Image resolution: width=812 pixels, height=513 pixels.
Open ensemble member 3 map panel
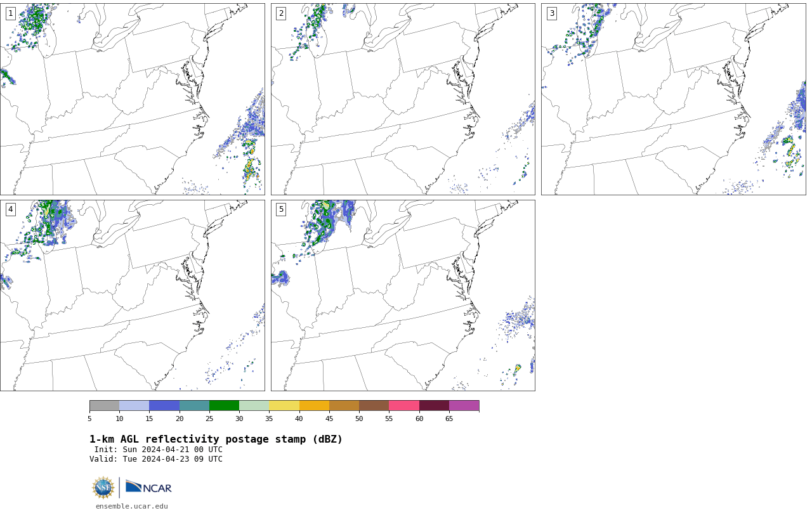pos(673,99)
